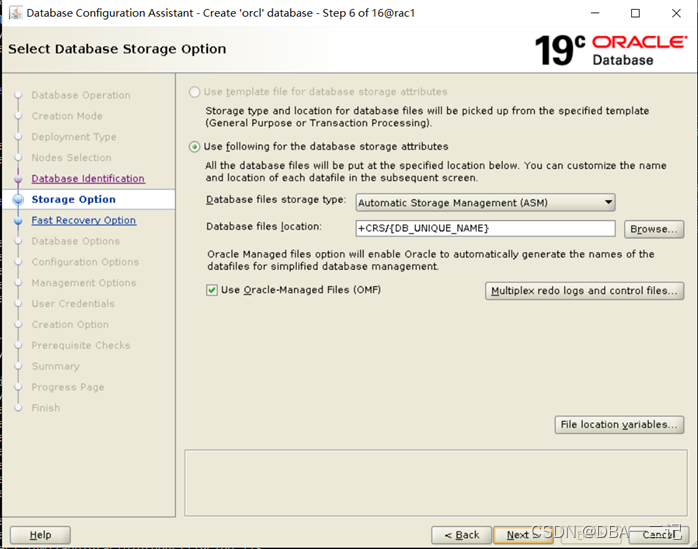Click the Fast Recovery Option step bullet icon
698x549 pixels.
click(18, 220)
